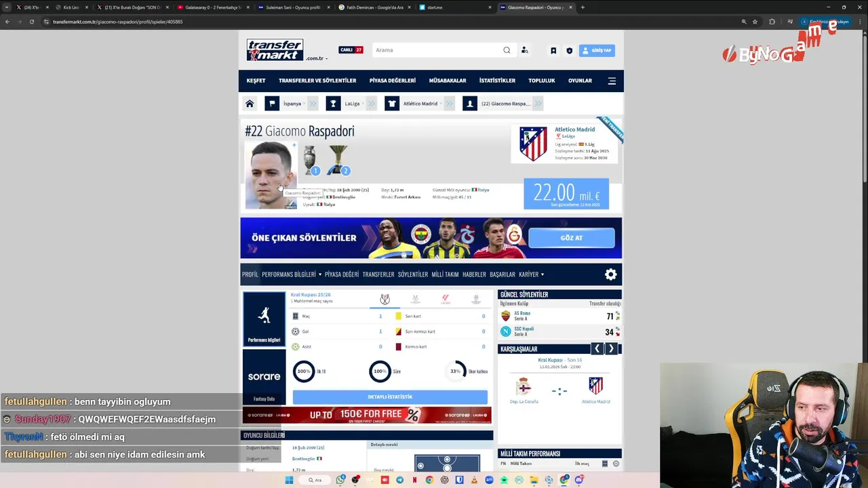This screenshot has height=488, width=868.
Task: Click the 22.00 mil. € market value box
Action: click(x=566, y=194)
